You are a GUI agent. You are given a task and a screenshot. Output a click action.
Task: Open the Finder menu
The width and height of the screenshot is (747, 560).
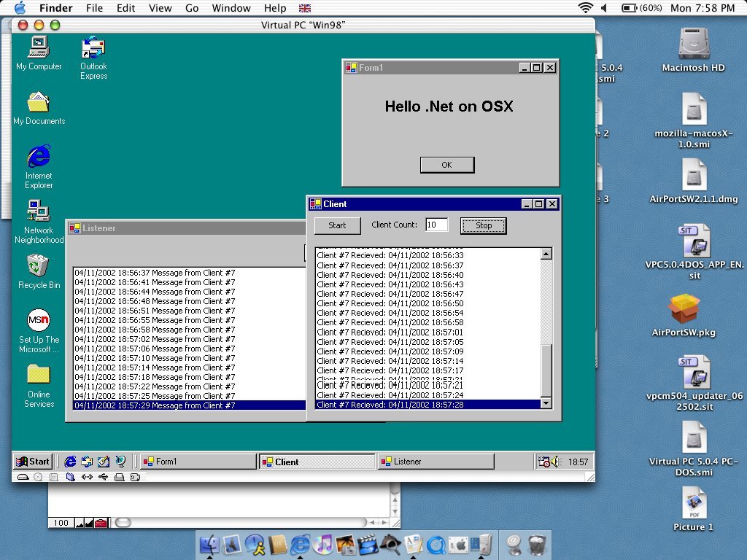pos(55,8)
